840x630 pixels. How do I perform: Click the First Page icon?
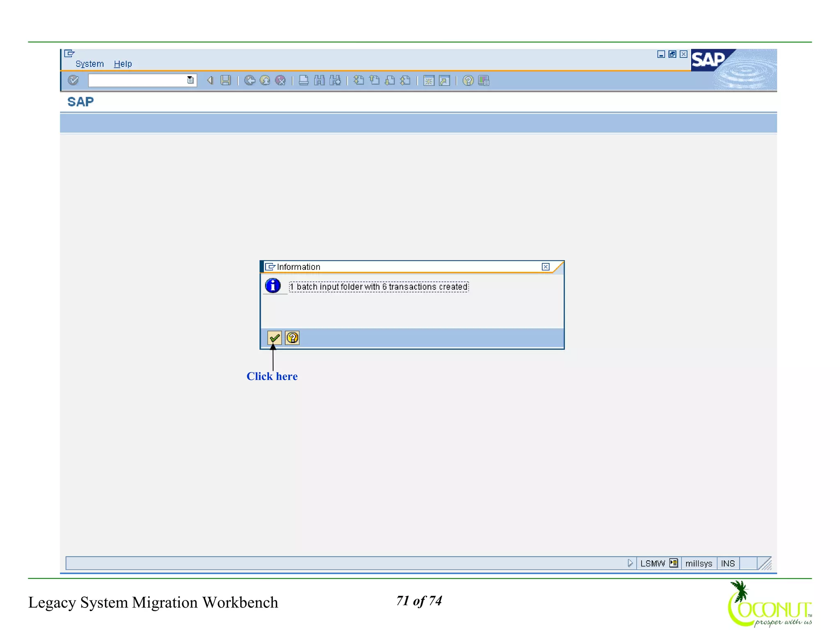click(x=359, y=80)
